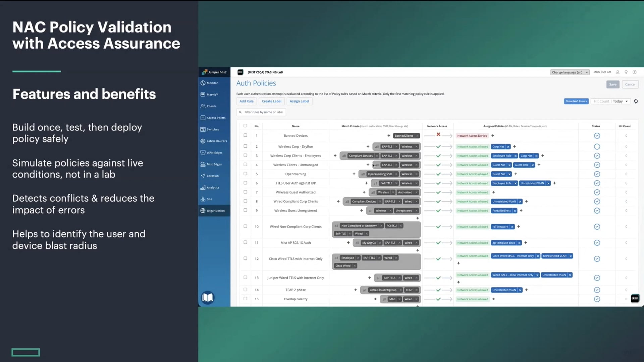Viewport: 644px width, 362px height.
Task: Open Fabric Routers in the sidebar
Action: point(214,141)
